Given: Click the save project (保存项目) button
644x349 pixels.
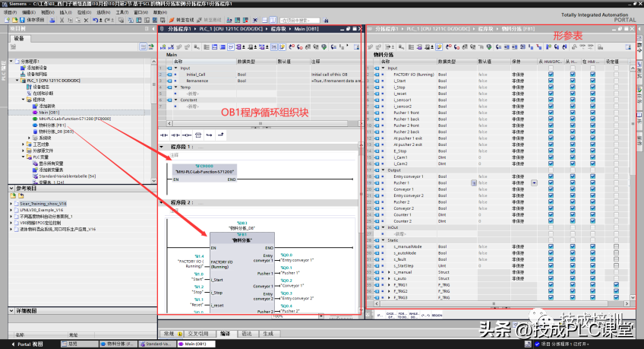Looking at the screenshot, I should [32, 20].
